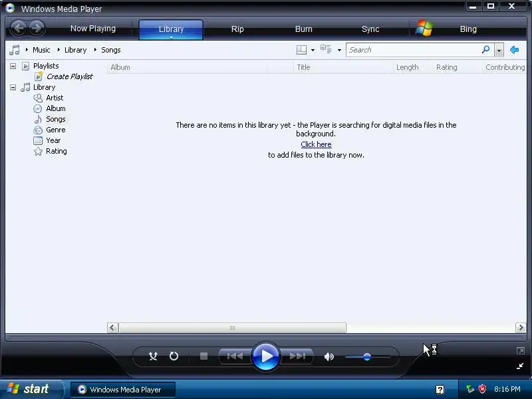532x399 pixels.
Task: Sort by the Rating column header
Action: [458, 67]
